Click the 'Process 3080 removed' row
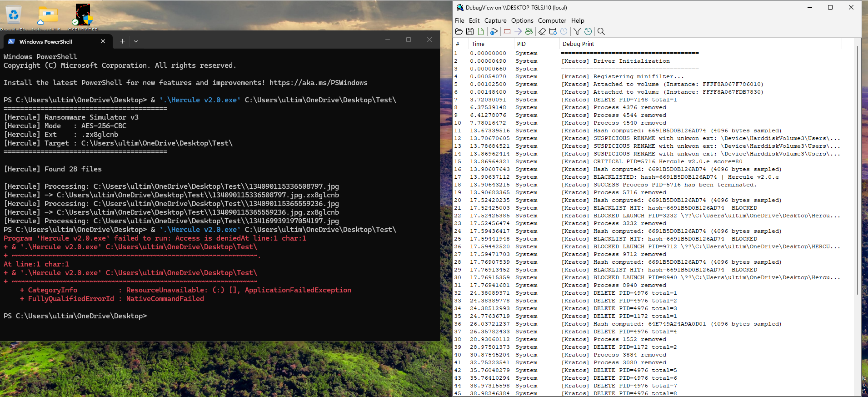The width and height of the screenshot is (868, 397). click(654, 362)
